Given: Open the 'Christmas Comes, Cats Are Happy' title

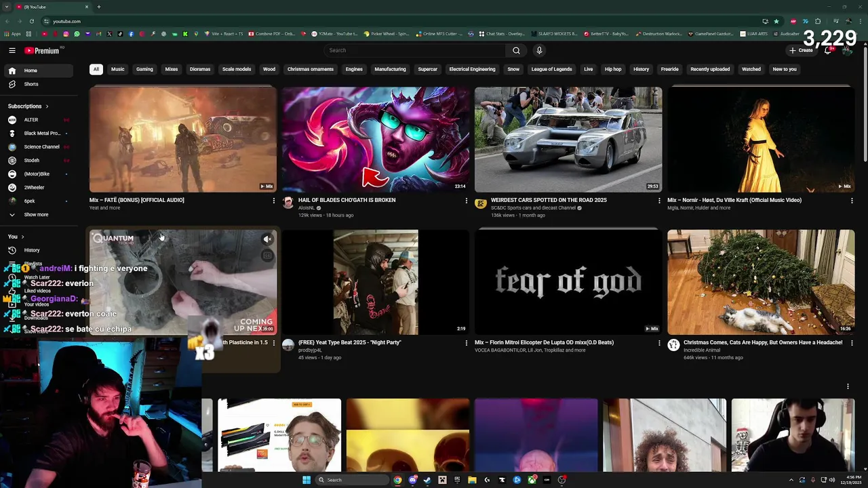Looking at the screenshot, I should (763, 342).
